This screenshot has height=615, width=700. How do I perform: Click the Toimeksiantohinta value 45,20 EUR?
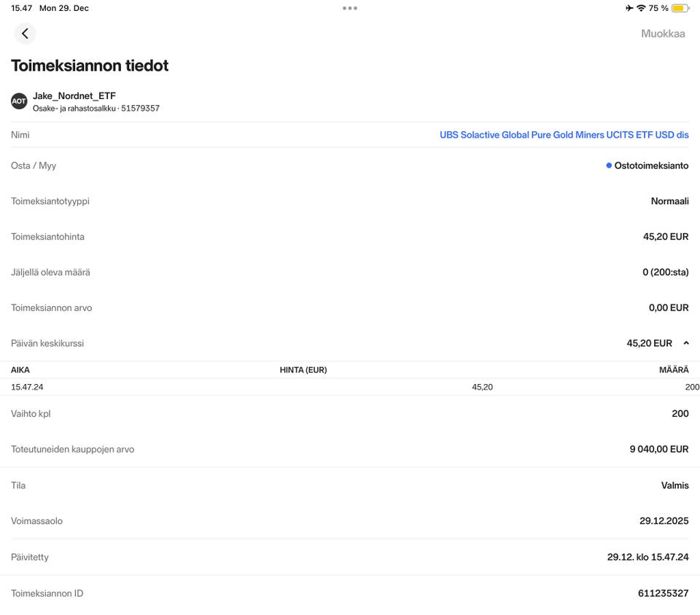coord(666,237)
